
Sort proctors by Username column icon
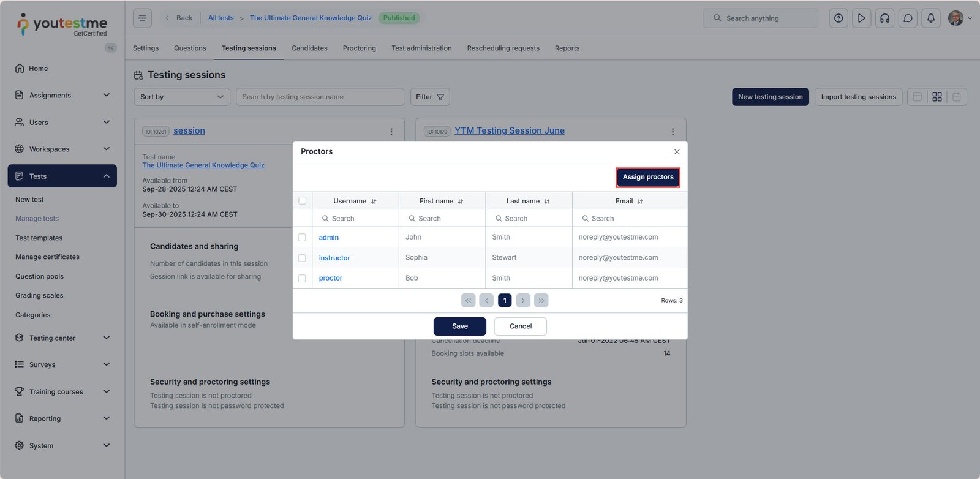(x=374, y=202)
